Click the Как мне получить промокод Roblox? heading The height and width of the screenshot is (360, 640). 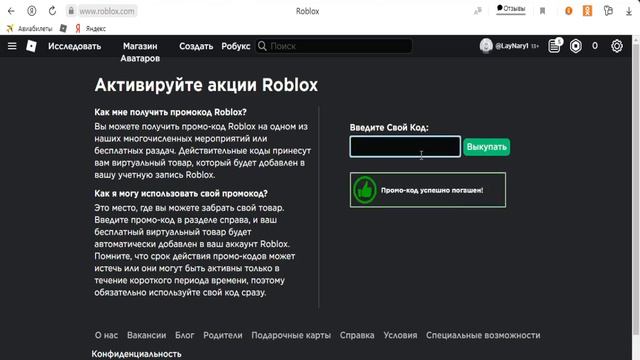coord(170,112)
